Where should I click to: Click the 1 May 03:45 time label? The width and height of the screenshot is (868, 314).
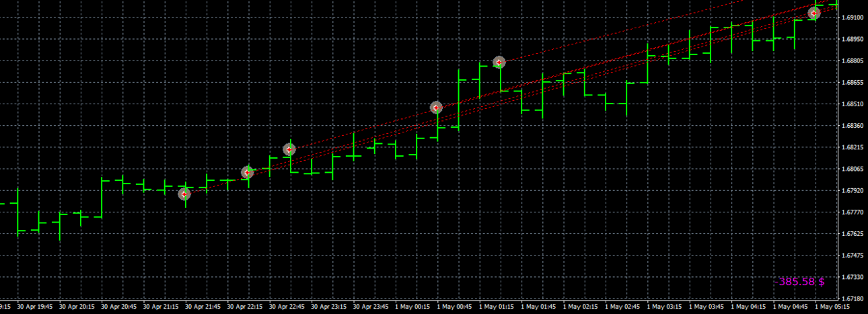(x=707, y=307)
